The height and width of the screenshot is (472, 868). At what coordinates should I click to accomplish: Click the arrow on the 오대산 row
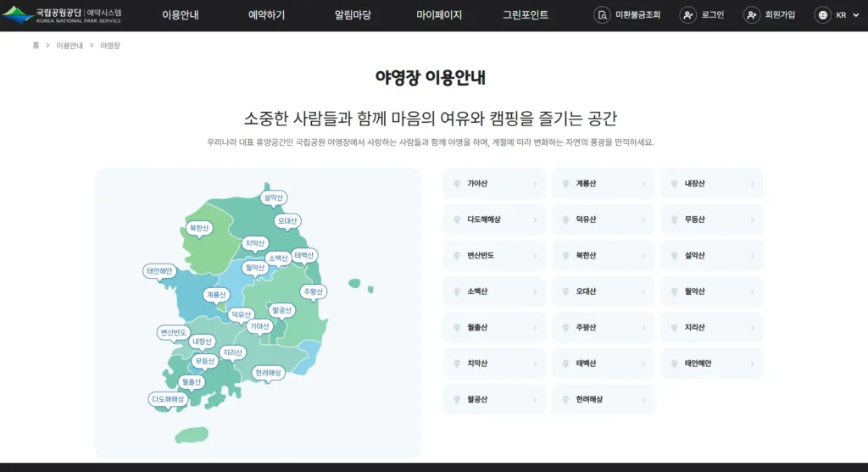click(x=643, y=292)
